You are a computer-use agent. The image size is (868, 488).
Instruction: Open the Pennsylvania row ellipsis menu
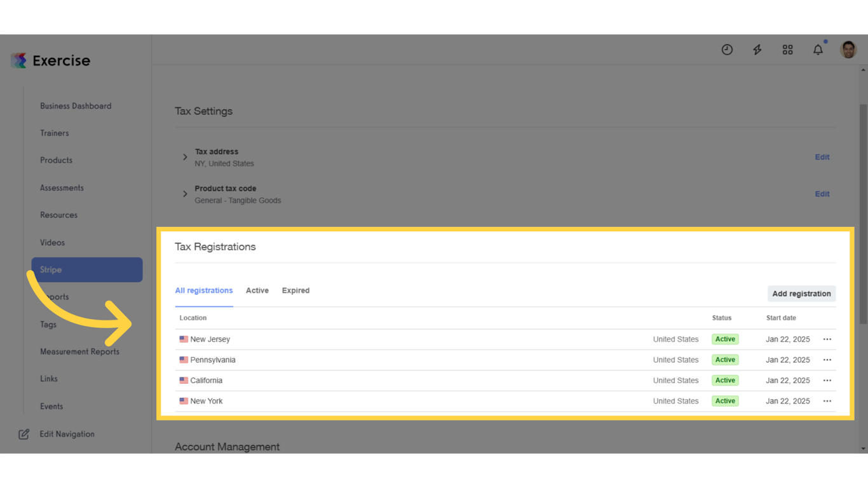[x=827, y=359]
